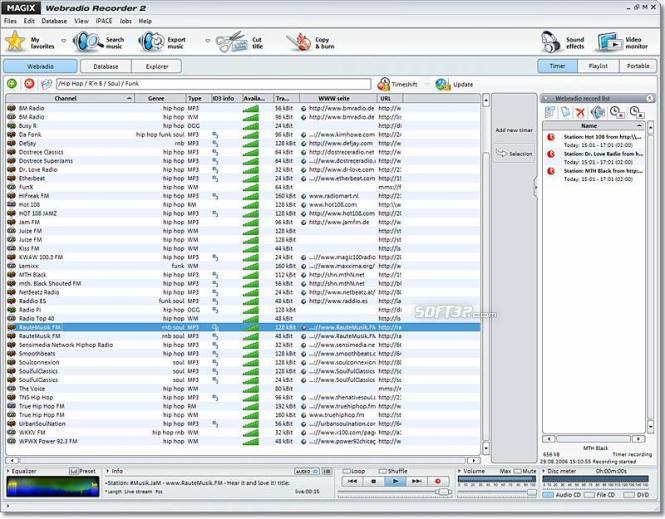Image resolution: width=665 pixels, height=519 pixels.
Task: Toggle the Shuffle checkbox
Action: (383, 471)
